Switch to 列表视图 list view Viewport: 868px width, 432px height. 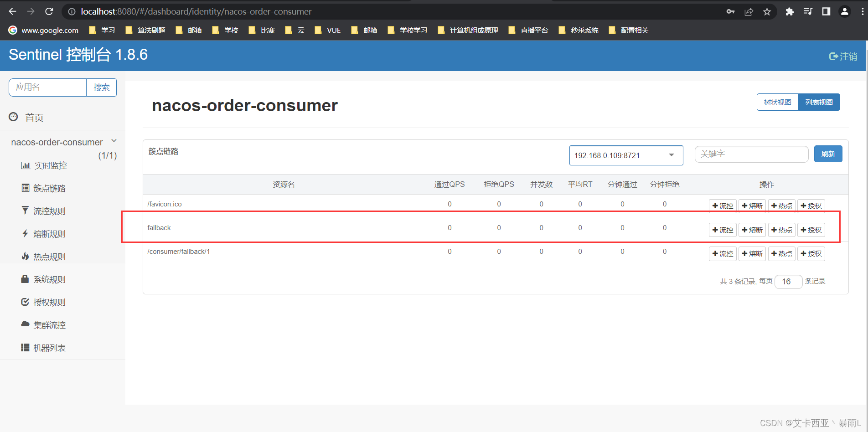[819, 102]
